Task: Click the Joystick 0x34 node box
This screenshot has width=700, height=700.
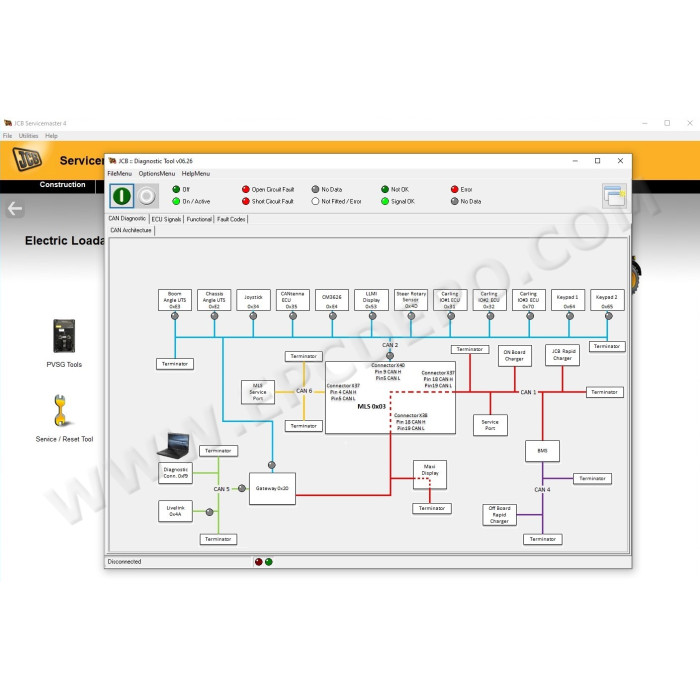Action: [254, 300]
